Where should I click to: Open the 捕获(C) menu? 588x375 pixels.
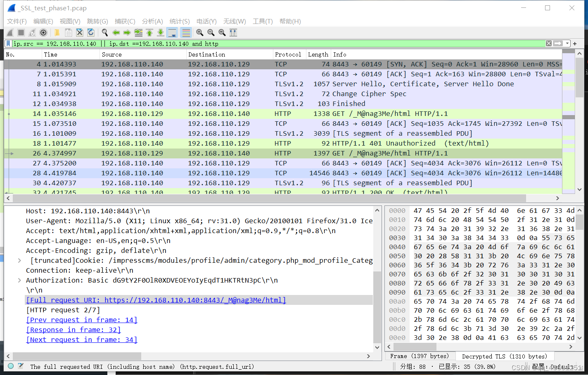click(x=125, y=21)
